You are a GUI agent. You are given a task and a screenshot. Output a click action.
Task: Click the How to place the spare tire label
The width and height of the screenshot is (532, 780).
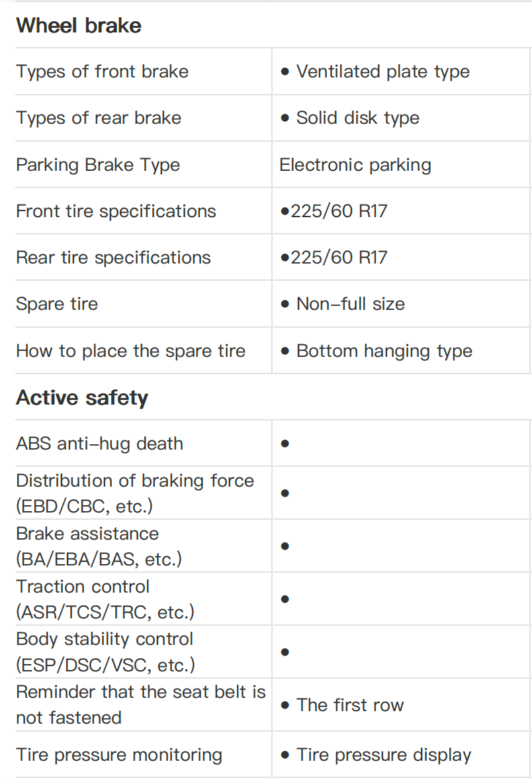(131, 351)
